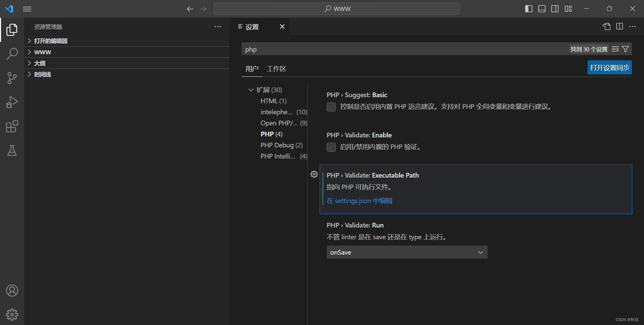644x325 pixels.
Task: Switch to the 工作区 settings tab
Action: coord(276,69)
